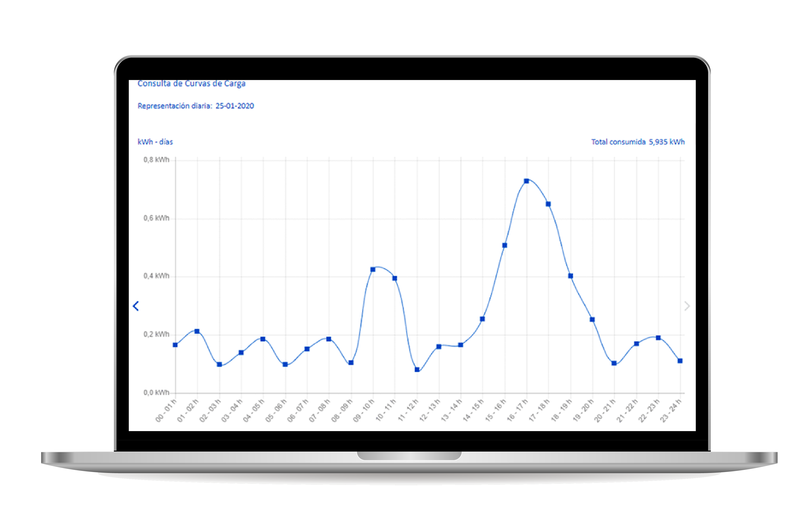Click the 23 - 24 h data point

pos(680,361)
